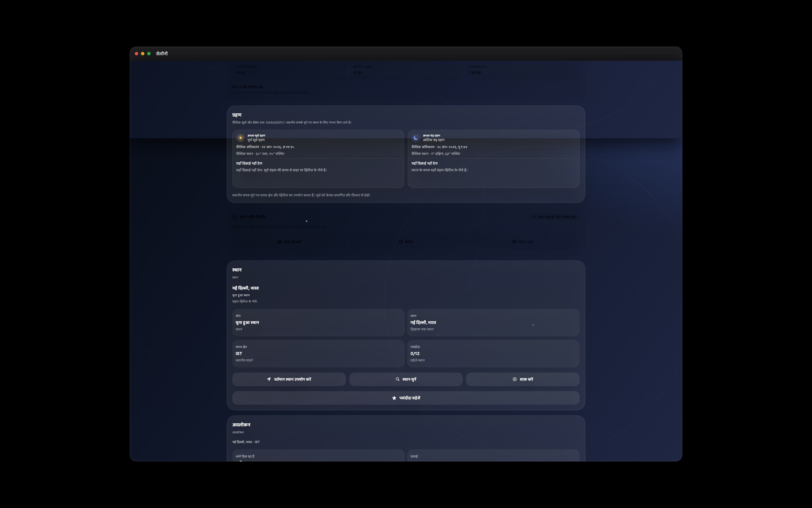Click the '0/12' favourites count

[x=415, y=354]
